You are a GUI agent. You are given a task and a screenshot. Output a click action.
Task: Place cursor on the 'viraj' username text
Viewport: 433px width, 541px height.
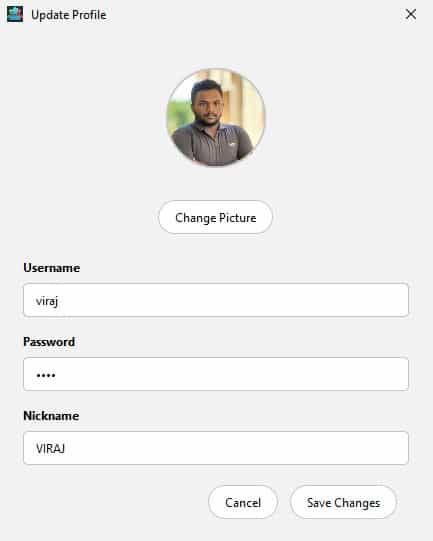click(47, 301)
